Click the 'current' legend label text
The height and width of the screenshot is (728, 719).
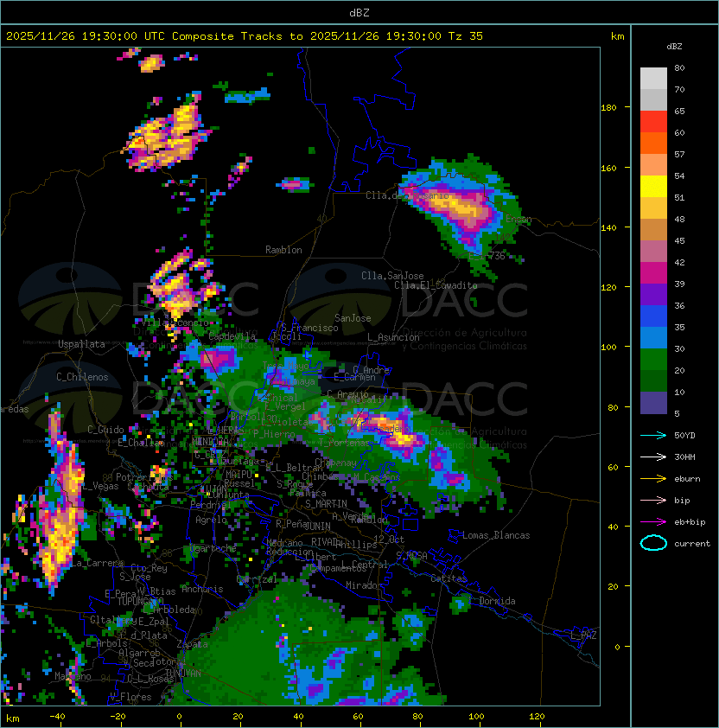point(692,544)
